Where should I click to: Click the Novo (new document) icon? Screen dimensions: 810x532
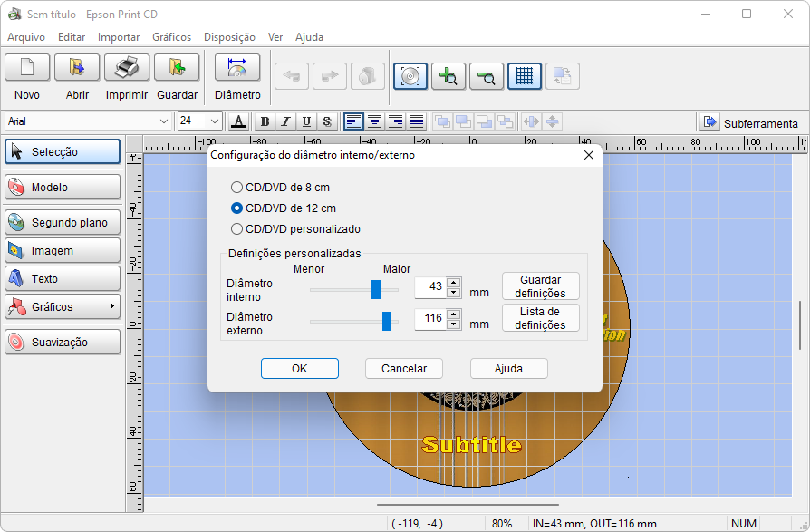[x=27, y=68]
